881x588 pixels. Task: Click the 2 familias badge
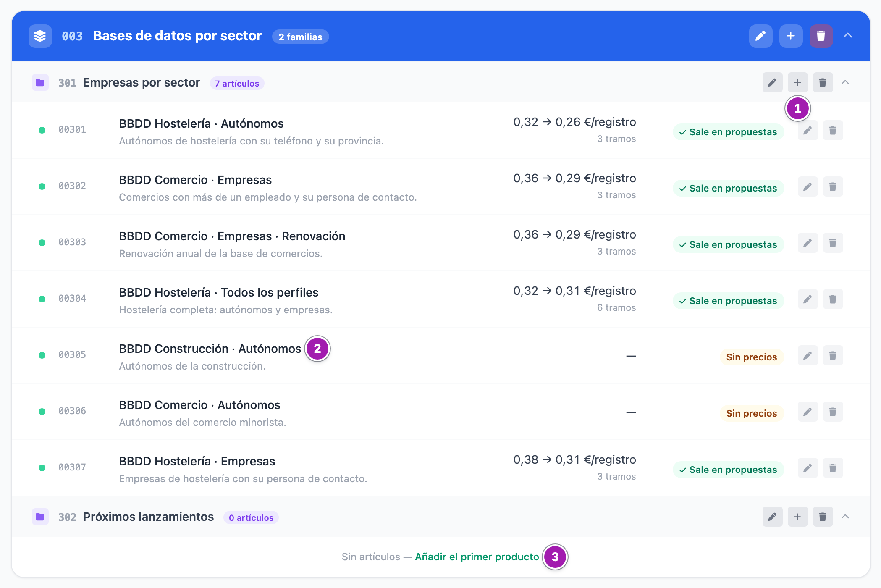click(300, 37)
